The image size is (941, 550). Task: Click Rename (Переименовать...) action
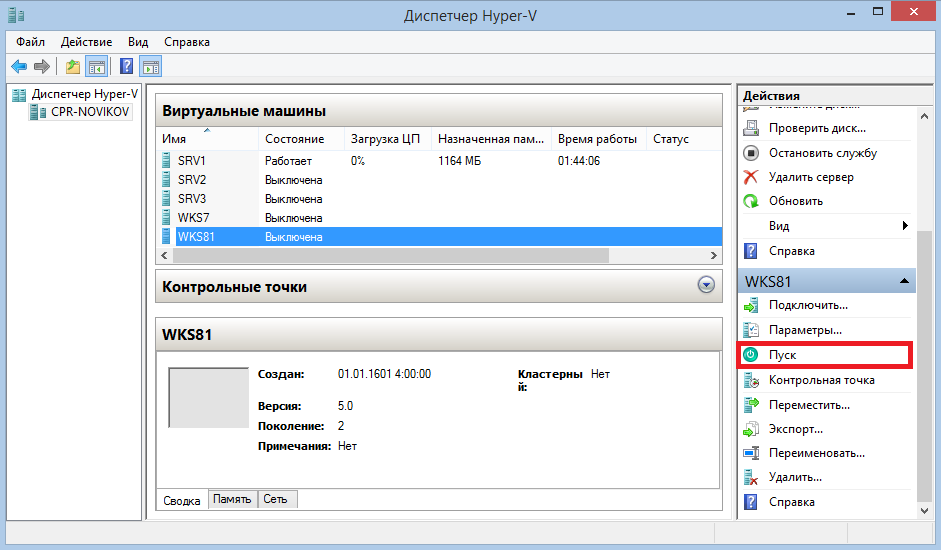tap(816, 453)
